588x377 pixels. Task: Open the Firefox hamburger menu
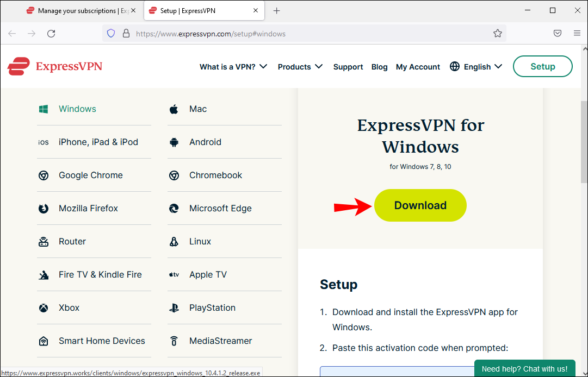click(577, 34)
